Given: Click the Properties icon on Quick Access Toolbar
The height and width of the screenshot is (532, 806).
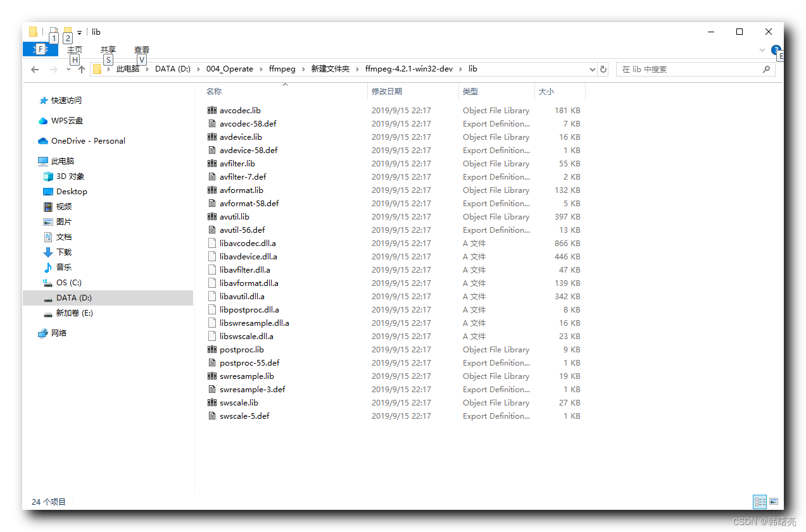Looking at the screenshot, I should pyautogui.click(x=54, y=30).
